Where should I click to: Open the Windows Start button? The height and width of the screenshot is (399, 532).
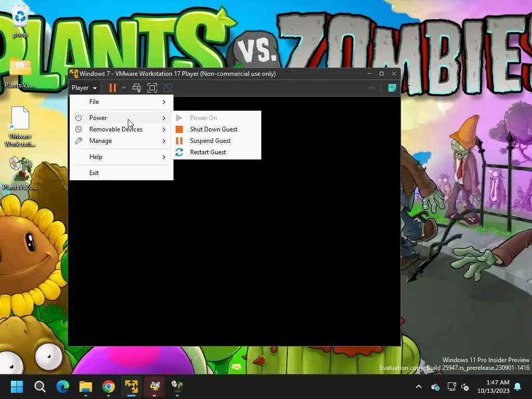click(x=17, y=387)
